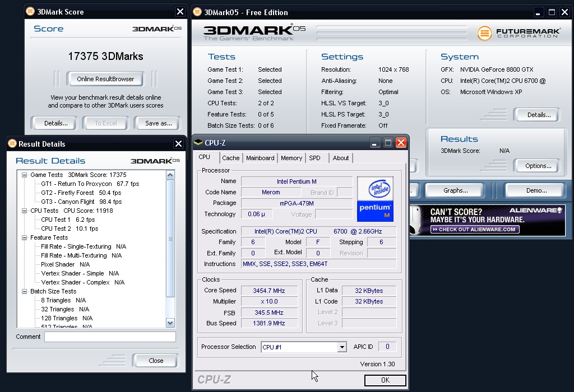
Task: Click the CPU-Z title bar icon
Action: (x=198, y=142)
